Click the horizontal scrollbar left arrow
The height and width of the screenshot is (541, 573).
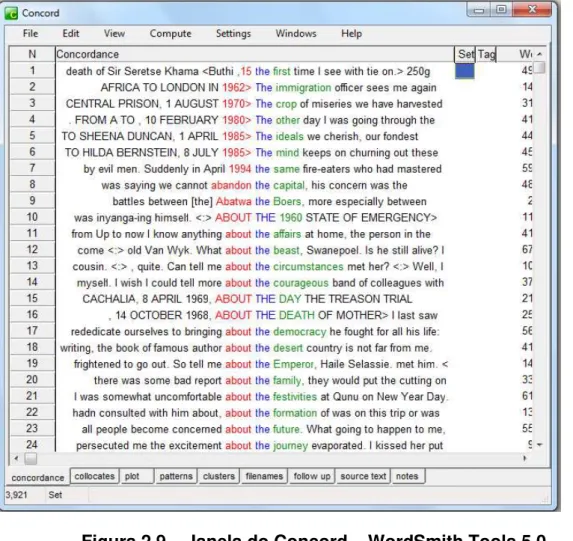[16, 458]
